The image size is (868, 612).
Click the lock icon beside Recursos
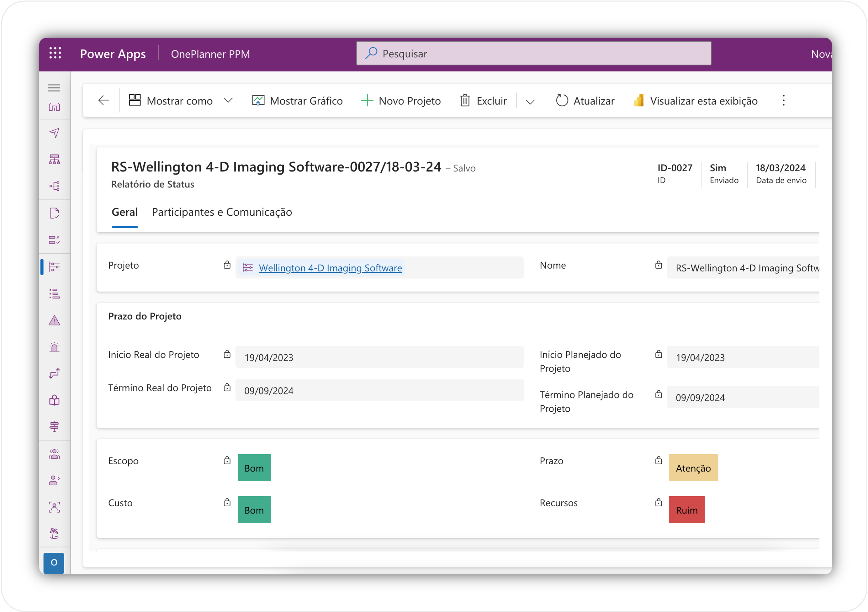pyautogui.click(x=658, y=502)
